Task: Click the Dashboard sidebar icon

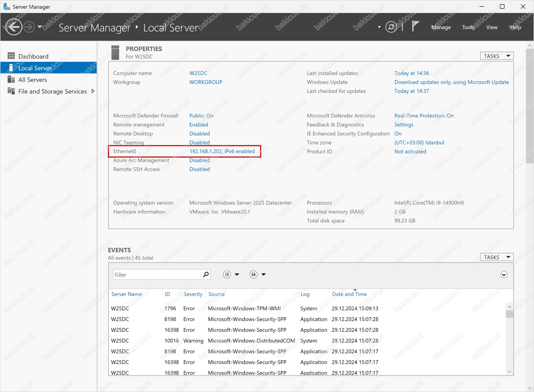Action: click(11, 56)
